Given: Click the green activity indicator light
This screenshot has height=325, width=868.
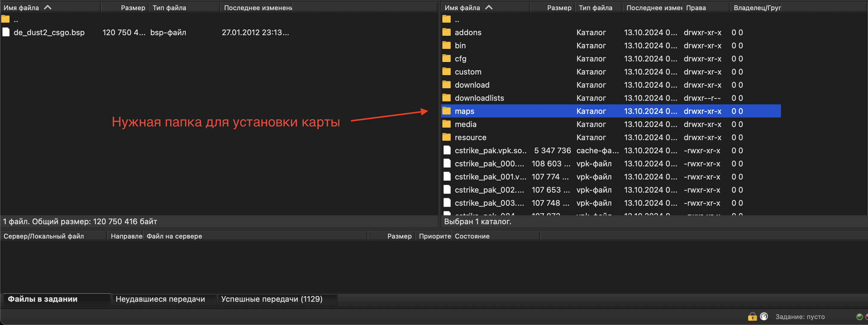Looking at the screenshot, I should [859, 317].
